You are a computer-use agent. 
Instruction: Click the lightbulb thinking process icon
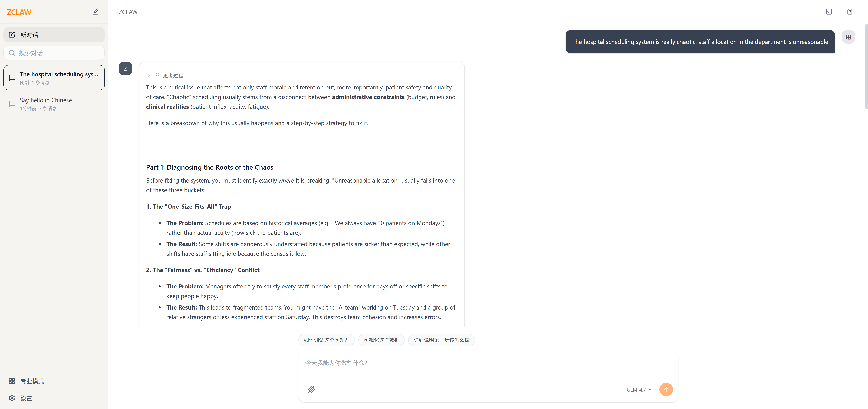pos(157,75)
